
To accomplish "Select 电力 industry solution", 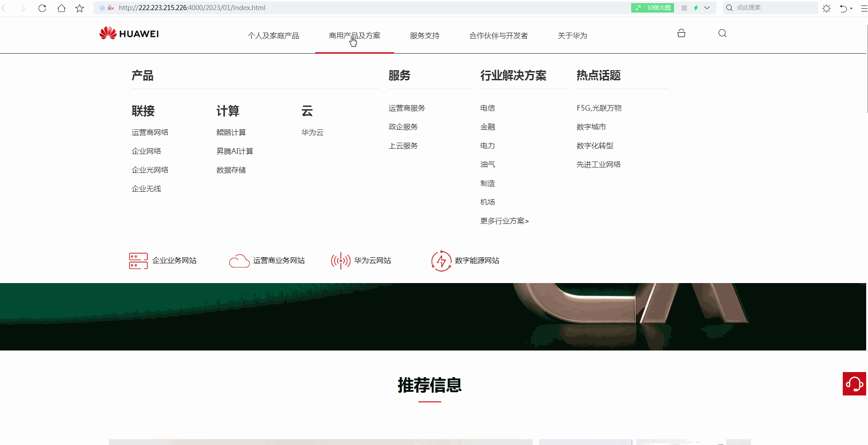I will click(488, 145).
